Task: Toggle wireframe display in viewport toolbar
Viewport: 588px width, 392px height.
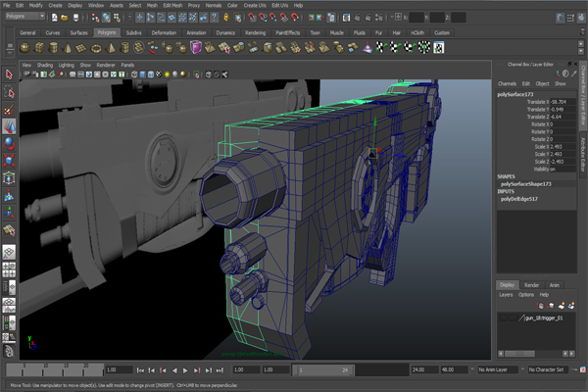Action: point(134,74)
